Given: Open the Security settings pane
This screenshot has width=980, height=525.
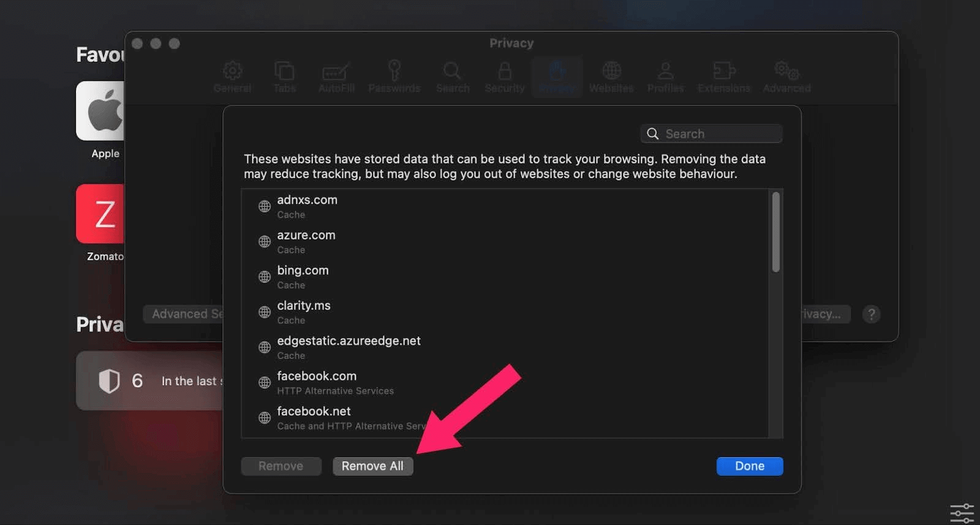Looking at the screenshot, I should [x=505, y=77].
